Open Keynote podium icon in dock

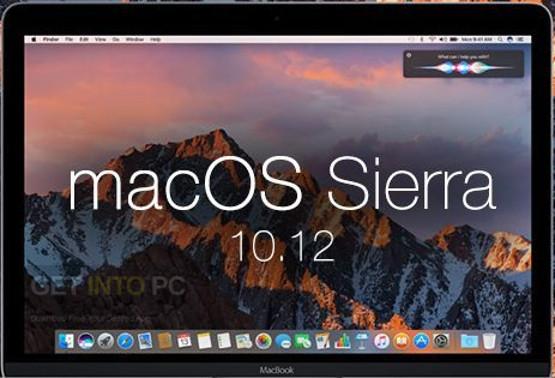point(362,341)
